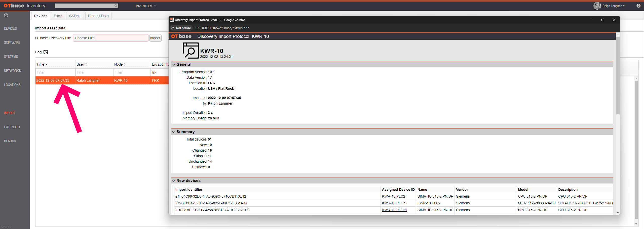Collapse the General section

click(x=174, y=64)
